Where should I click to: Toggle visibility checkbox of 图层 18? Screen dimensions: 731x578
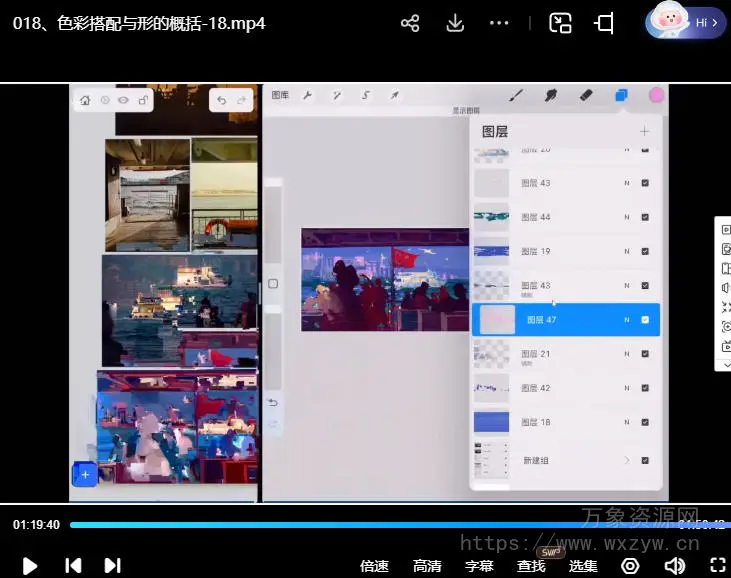[645, 422]
